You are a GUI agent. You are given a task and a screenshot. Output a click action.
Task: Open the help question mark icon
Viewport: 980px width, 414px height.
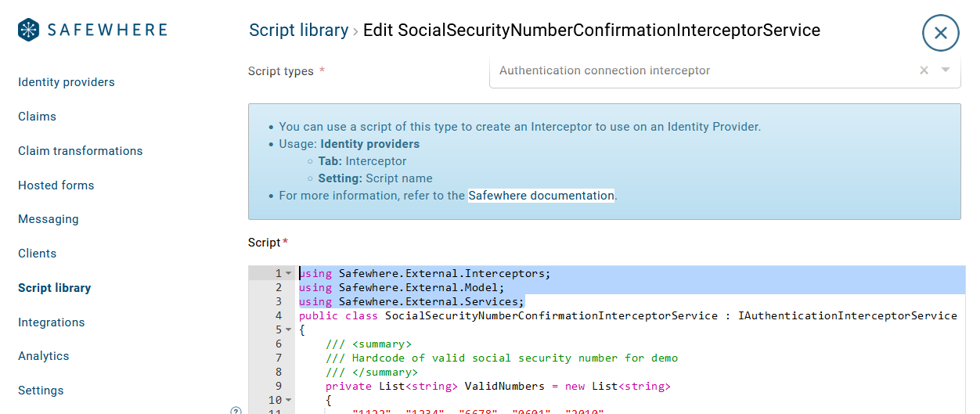click(236, 410)
